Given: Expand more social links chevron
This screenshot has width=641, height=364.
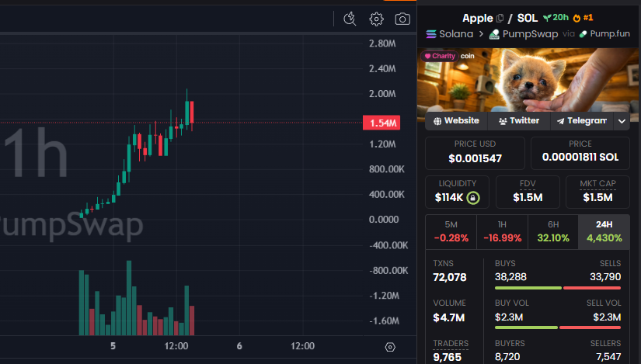Looking at the screenshot, I should click(622, 121).
